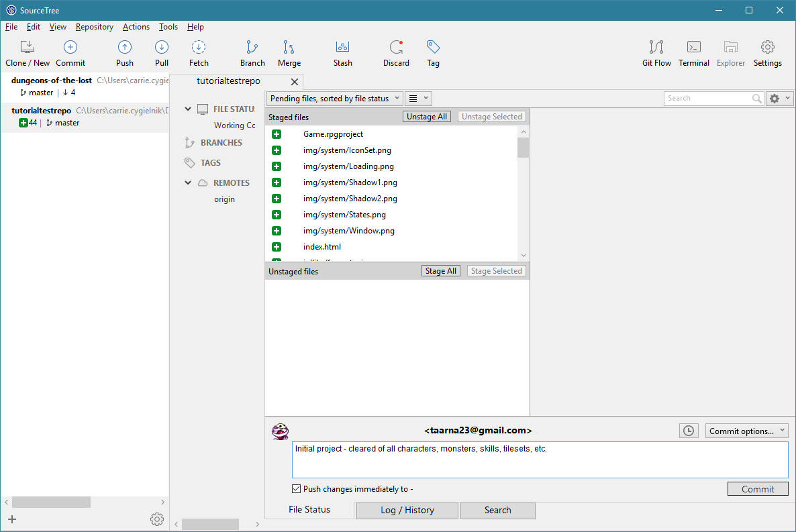
Task: Select the File Status tab
Action: click(x=309, y=510)
